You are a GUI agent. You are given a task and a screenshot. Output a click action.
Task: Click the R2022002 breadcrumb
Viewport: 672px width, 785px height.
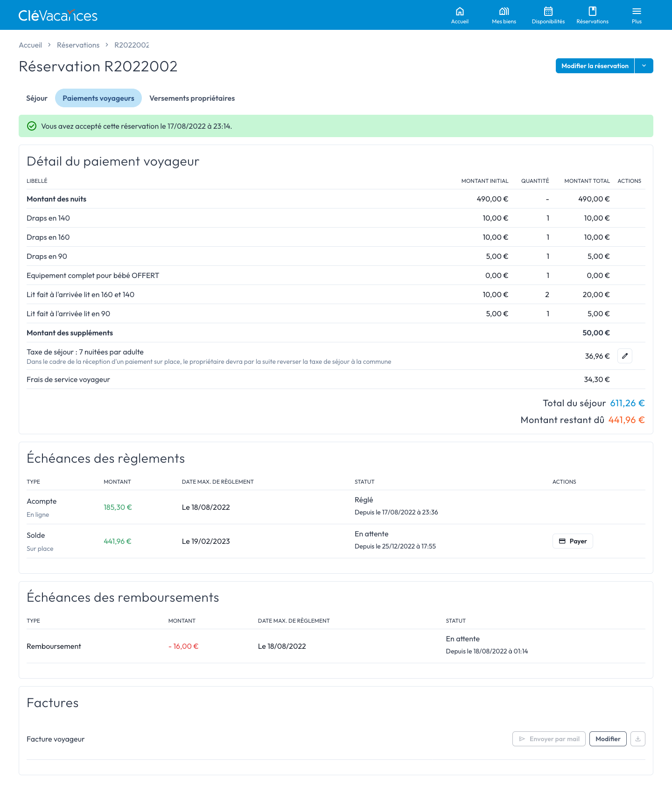[x=132, y=45]
